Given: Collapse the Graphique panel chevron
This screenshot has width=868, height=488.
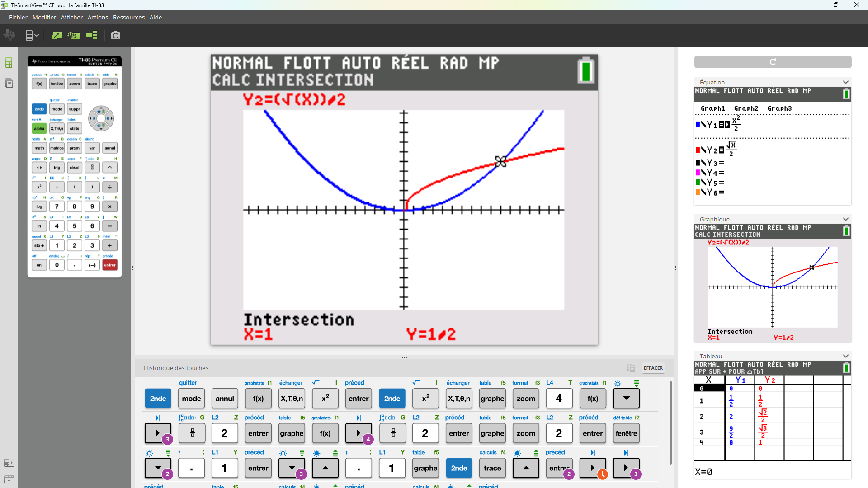Looking at the screenshot, I should click(x=845, y=219).
